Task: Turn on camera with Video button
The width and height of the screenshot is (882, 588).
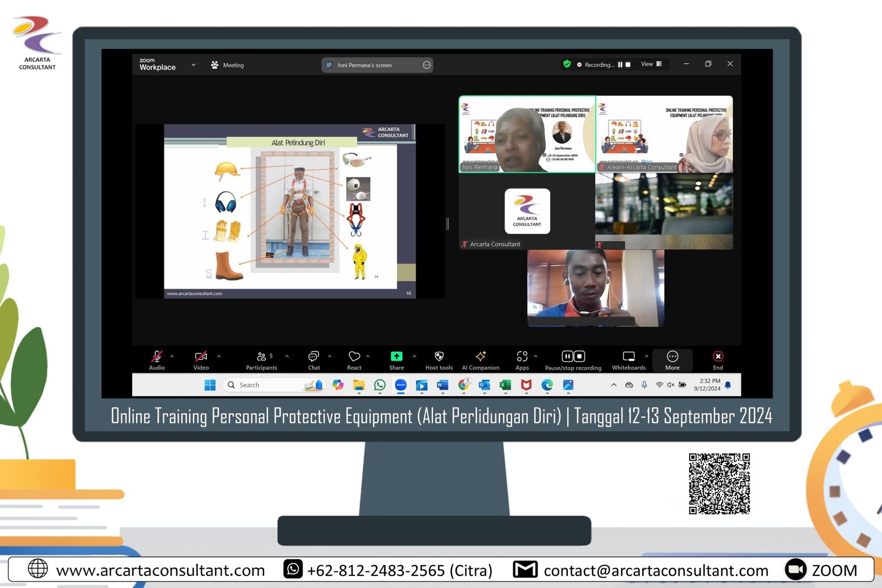Action: [x=201, y=357]
